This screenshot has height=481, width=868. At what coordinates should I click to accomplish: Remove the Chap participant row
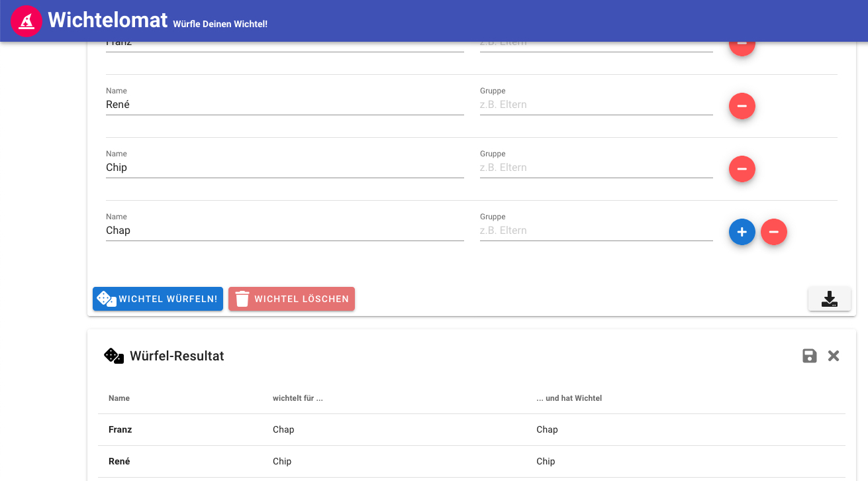774,232
